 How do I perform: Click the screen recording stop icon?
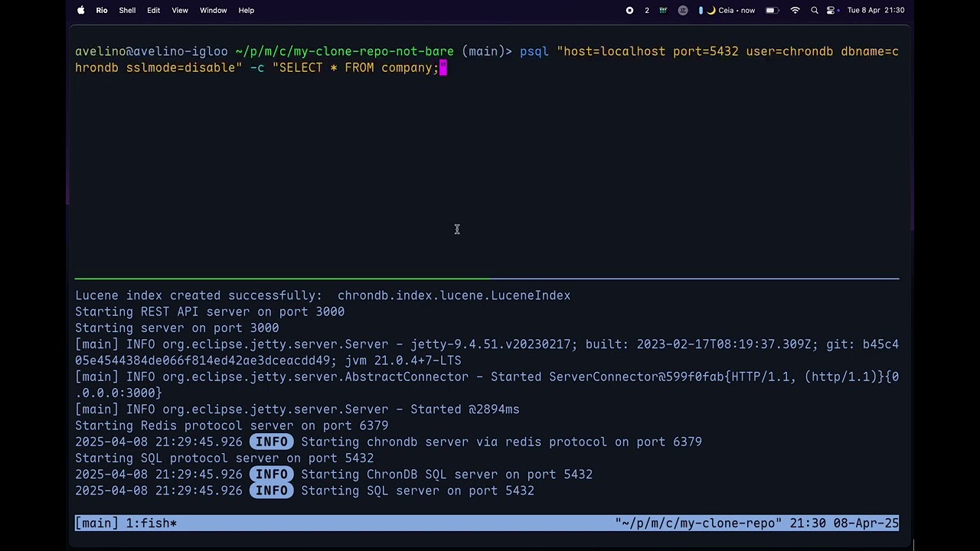tap(629, 10)
